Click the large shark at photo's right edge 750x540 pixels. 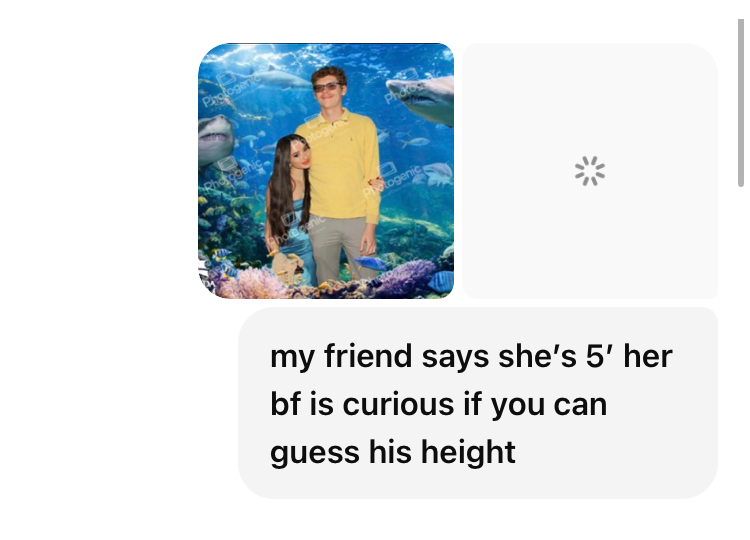(x=421, y=99)
